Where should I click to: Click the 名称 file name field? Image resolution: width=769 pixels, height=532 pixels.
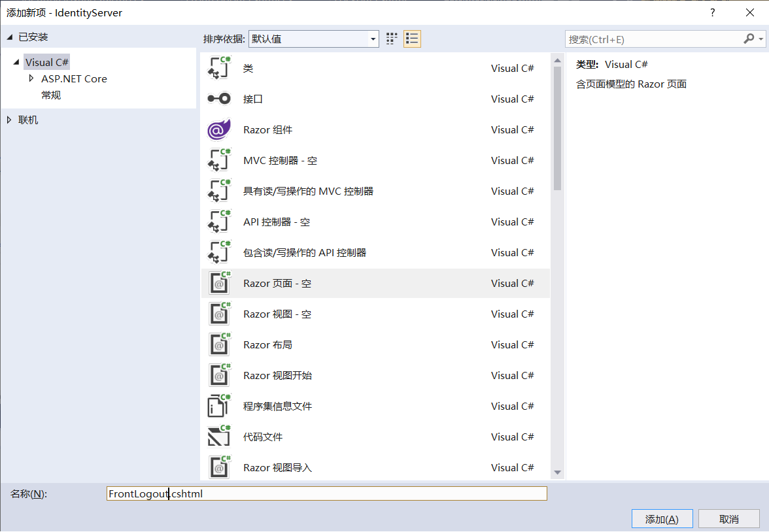coord(327,493)
